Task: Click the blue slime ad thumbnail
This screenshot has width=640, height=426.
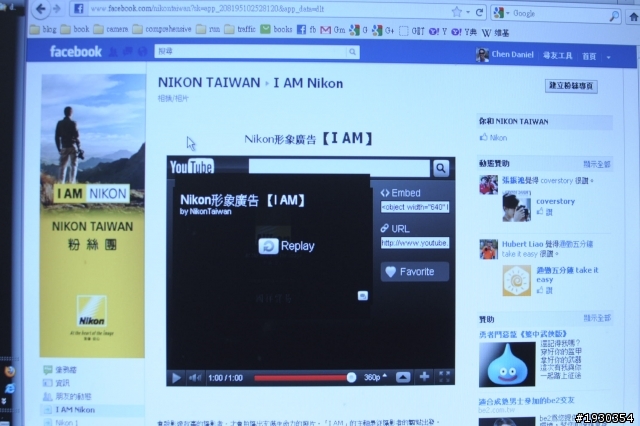Action: [507, 364]
